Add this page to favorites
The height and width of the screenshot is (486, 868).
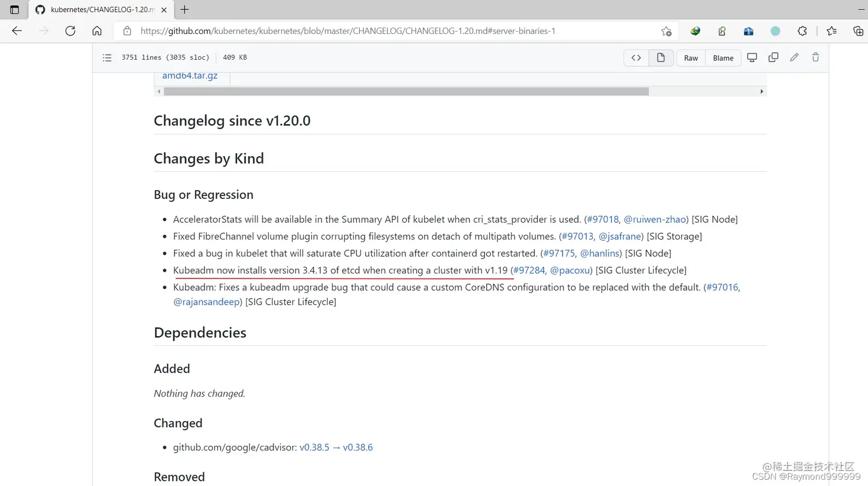(x=666, y=31)
